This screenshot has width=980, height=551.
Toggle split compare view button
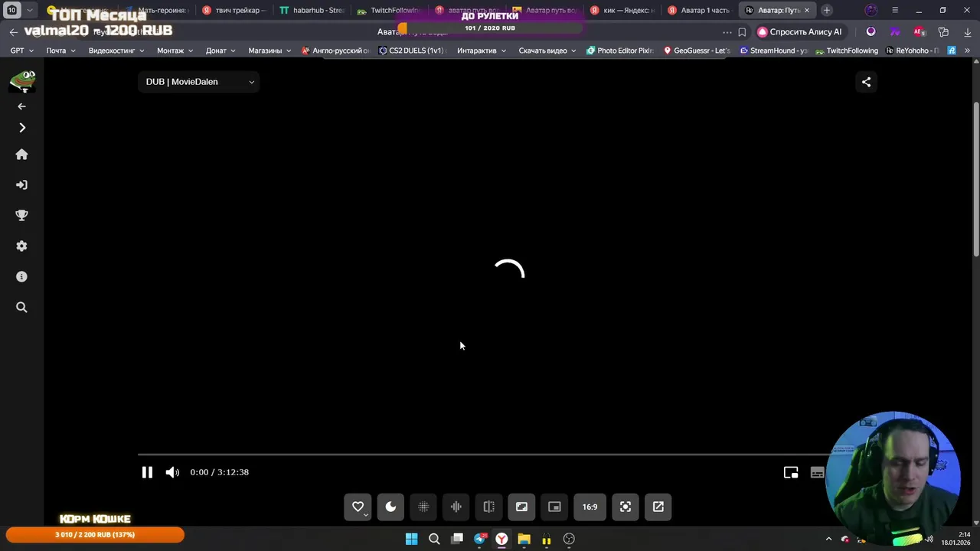[488, 507]
